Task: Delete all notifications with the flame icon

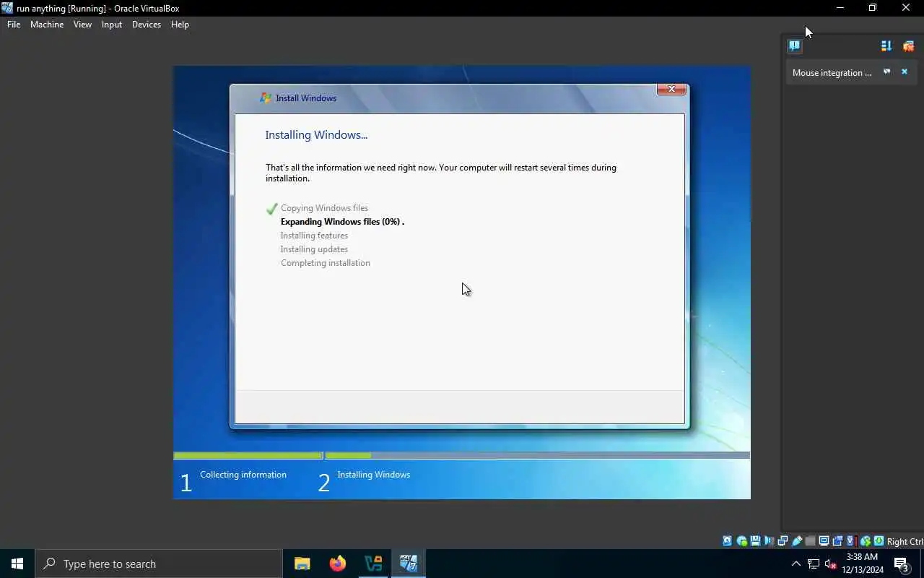Action: click(908, 46)
